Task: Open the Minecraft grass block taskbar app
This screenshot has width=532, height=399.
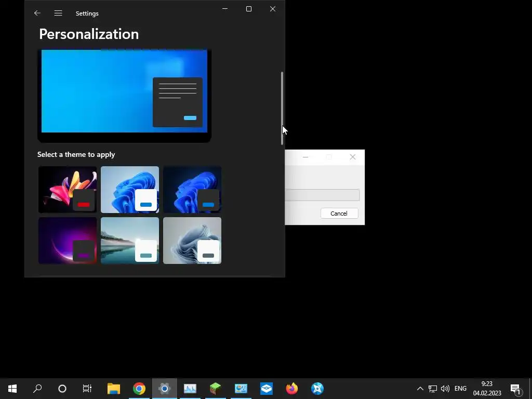Action: coord(216,389)
